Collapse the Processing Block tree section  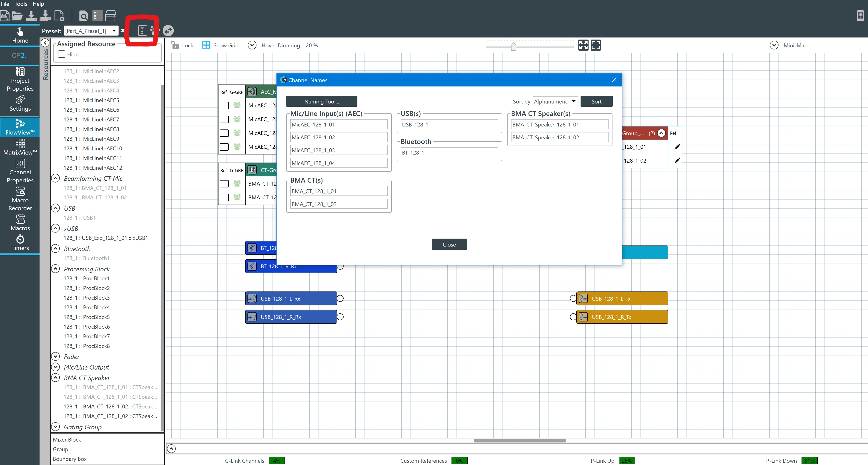(x=56, y=269)
